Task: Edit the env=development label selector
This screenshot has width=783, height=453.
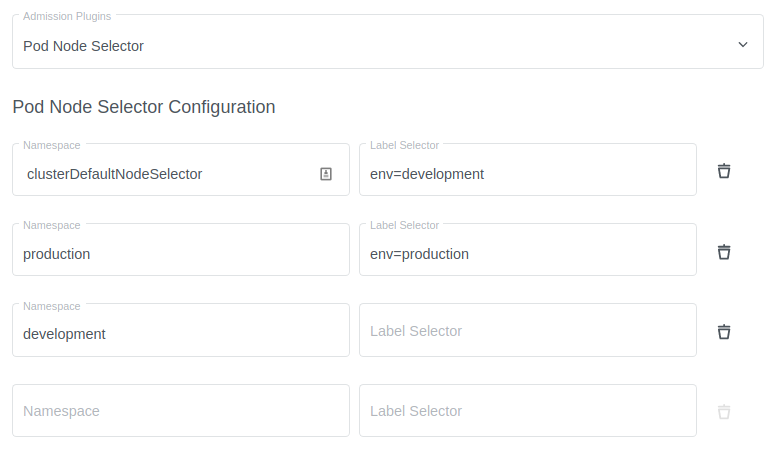Action: point(527,174)
